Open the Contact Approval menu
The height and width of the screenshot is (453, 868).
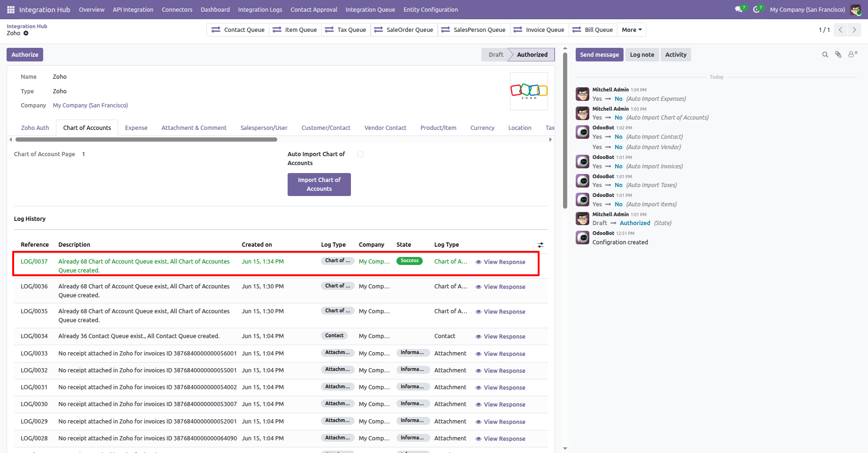click(314, 9)
